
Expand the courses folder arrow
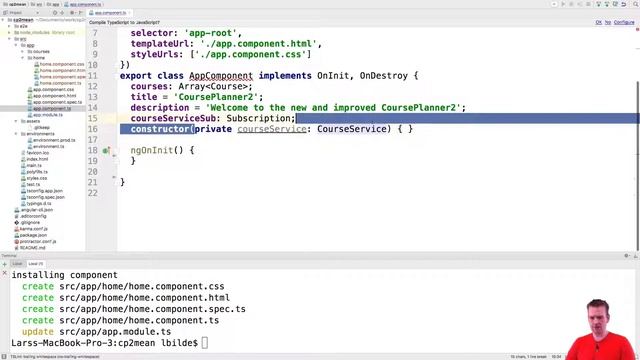click(22, 51)
